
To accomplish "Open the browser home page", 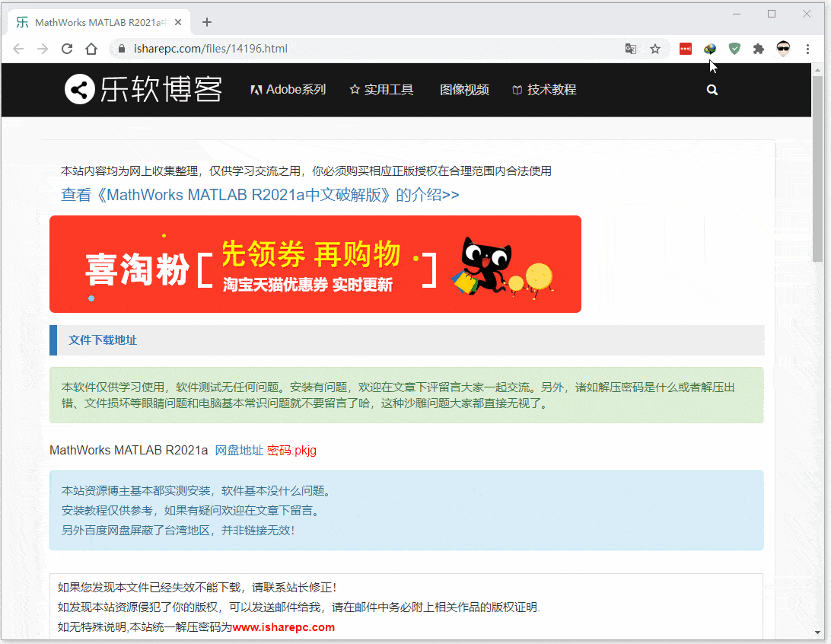I will (x=91, y=49).
